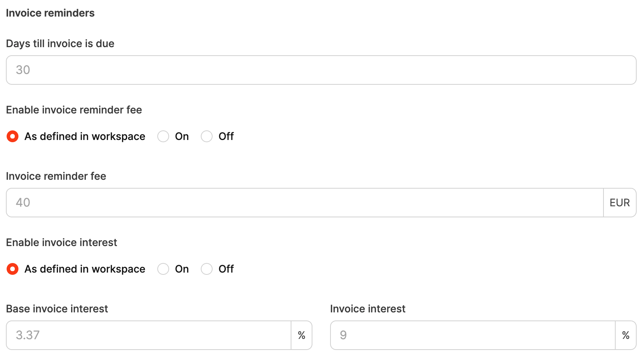The width and height of the screenshot is (644, 361).
Task: Select As defined in workspace for reminder fee
Action: 13,136
